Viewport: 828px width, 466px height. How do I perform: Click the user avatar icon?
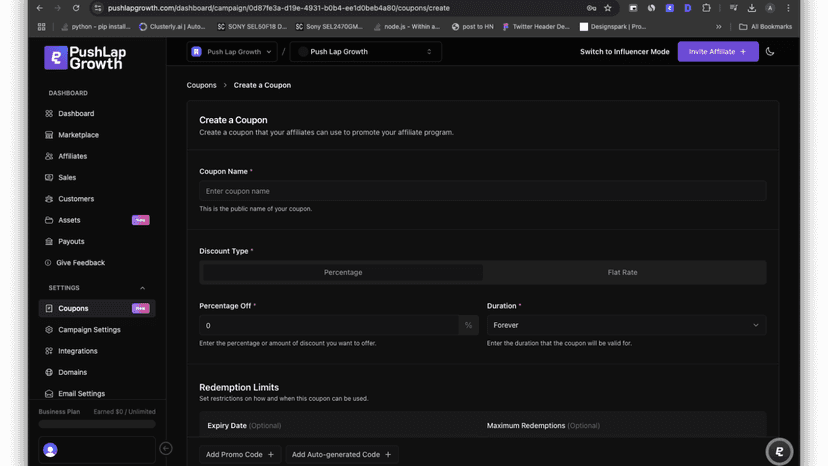coord(50,450)
